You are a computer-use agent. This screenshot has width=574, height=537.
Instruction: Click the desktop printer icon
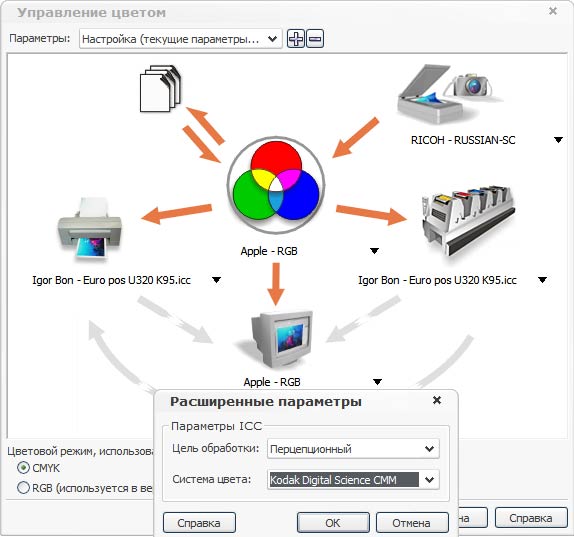click(x=90, y=229)
